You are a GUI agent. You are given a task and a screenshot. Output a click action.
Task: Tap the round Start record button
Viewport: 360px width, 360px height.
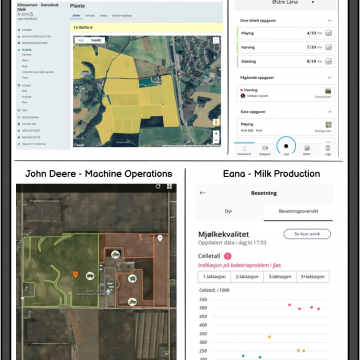[286, 146]
